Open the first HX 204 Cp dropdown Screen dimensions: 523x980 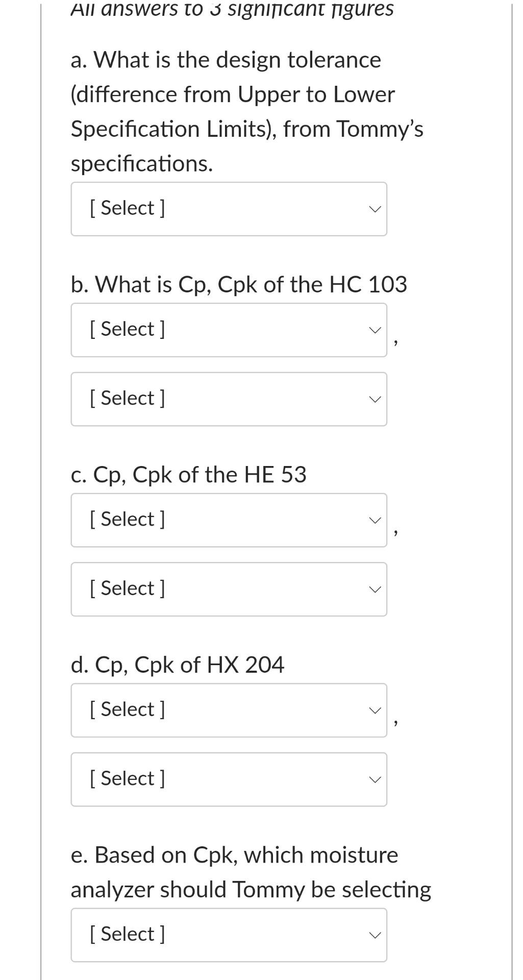click(x=229, y=710)
